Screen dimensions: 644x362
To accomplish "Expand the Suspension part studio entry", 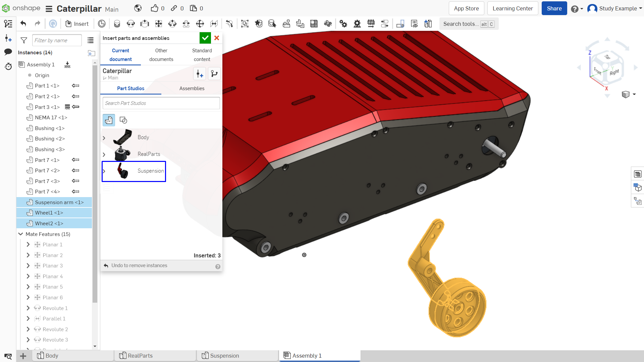I will click(104, 171).
